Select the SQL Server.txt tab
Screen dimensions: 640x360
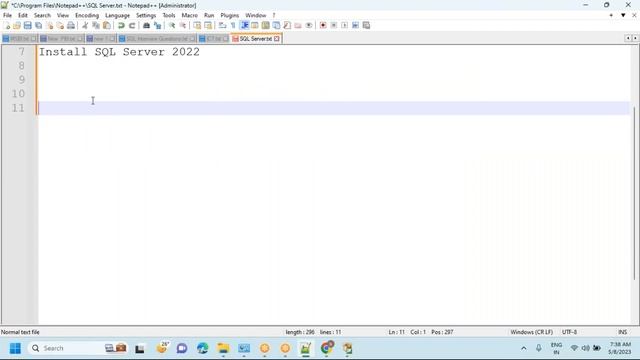pyautogui.click(x=256, y=39)
